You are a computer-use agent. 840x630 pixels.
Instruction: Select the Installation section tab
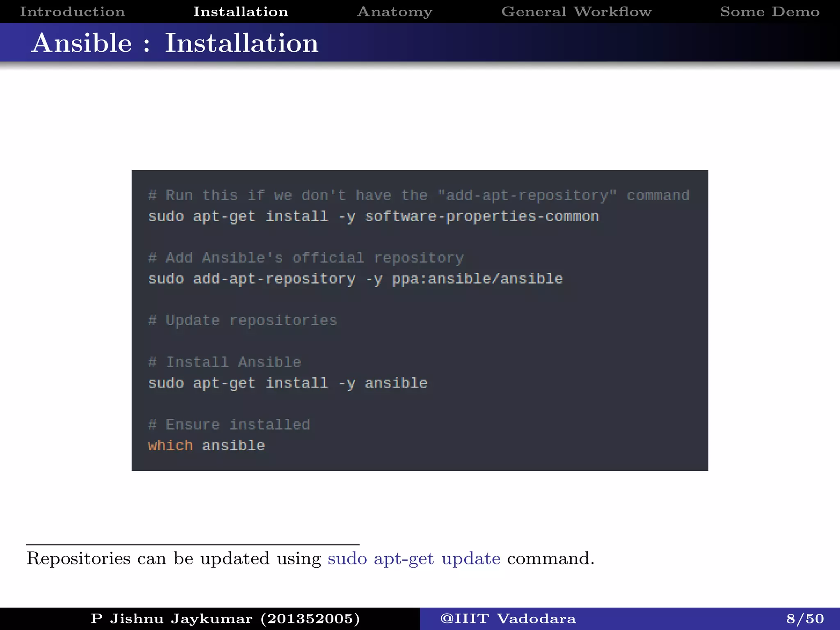[241, 11]
